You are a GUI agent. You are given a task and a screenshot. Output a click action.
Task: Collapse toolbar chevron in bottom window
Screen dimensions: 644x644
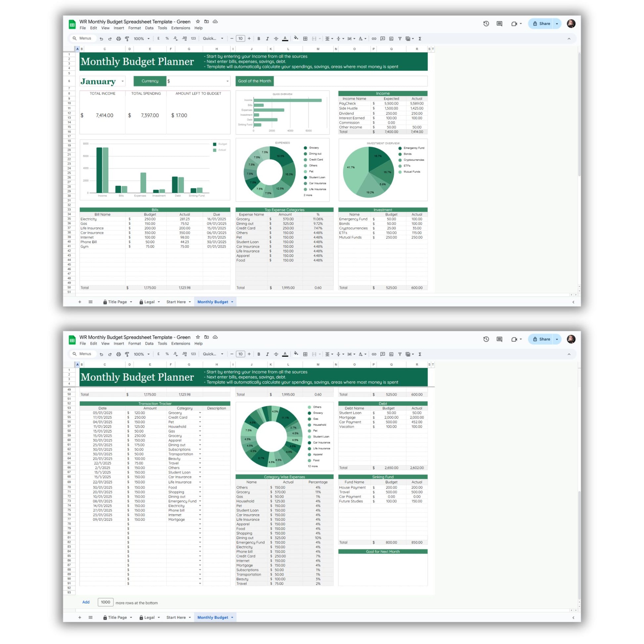coord(569,354)
